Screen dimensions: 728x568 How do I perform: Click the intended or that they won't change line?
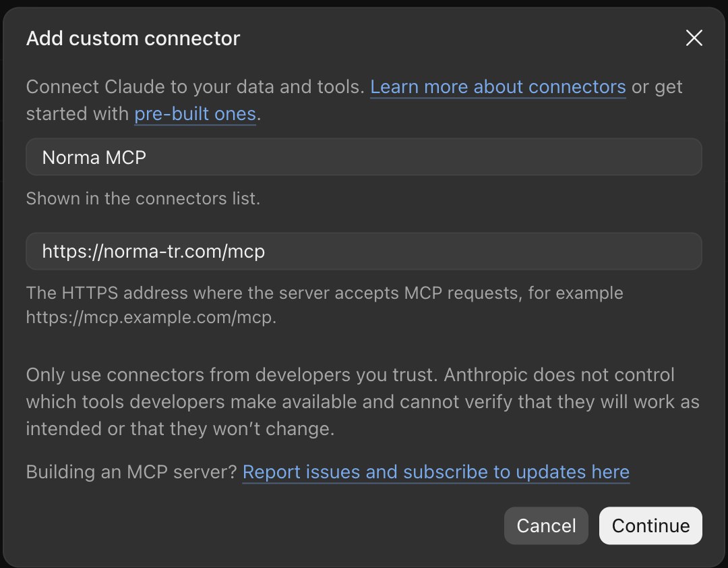point(180,428)
